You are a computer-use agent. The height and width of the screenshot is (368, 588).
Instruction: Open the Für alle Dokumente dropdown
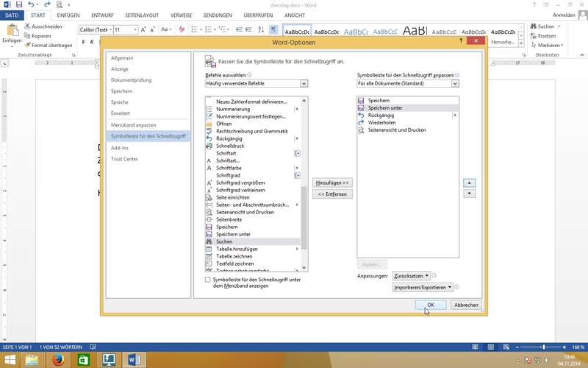tap(407, 84)
